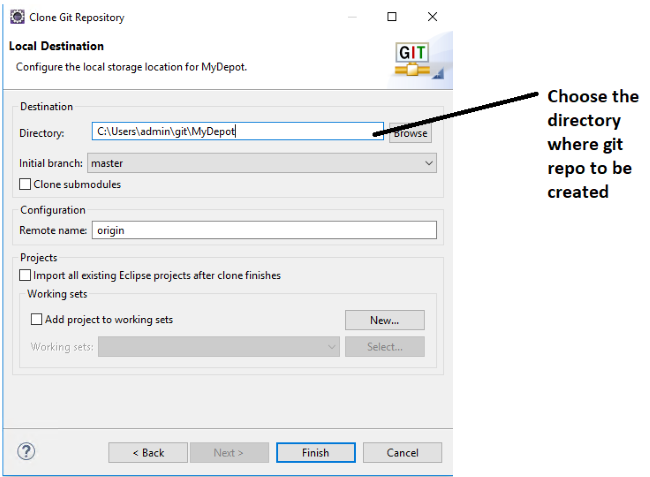Click the Projects group label
Screen dimensions: 650x477
[x=39, y=257]
